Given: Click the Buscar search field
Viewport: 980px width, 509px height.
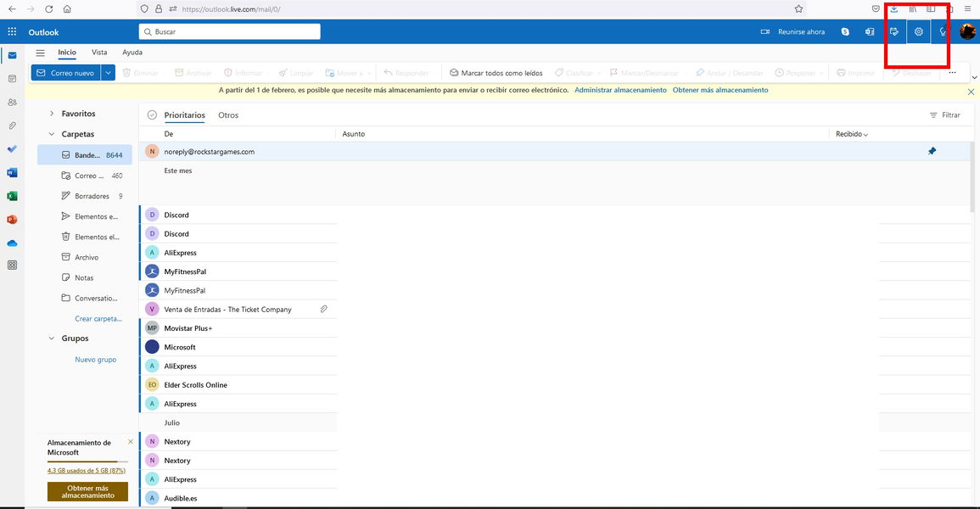Looking at the screenshot, I should (x=229, y=31).
